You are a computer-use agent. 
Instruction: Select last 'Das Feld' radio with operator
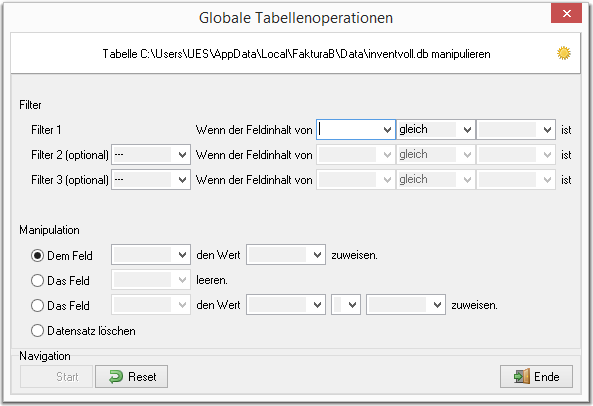coord(37,305)
